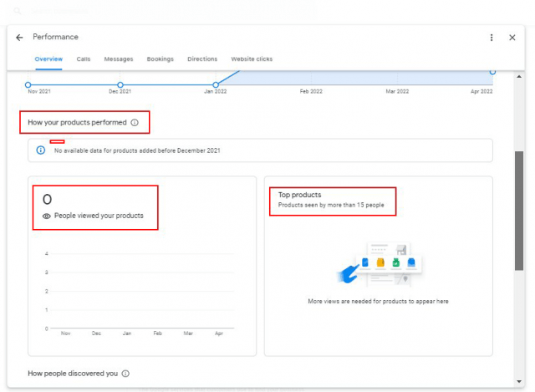Click the vertical scrollbar thumb

(519, 211)
